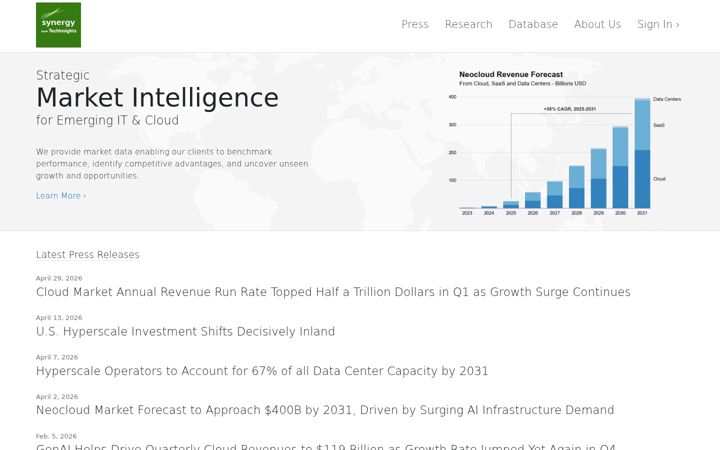Click the Data Centers chart label
Image resolution: width=720 pixels, height=450 pixels.
click(667, 99)
